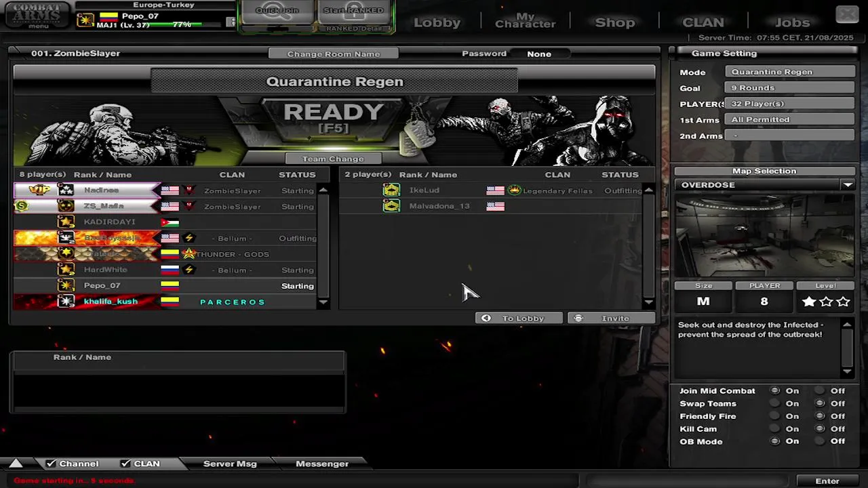Set OB Mode to Off

pyautogui.click(x=820, y=441)
